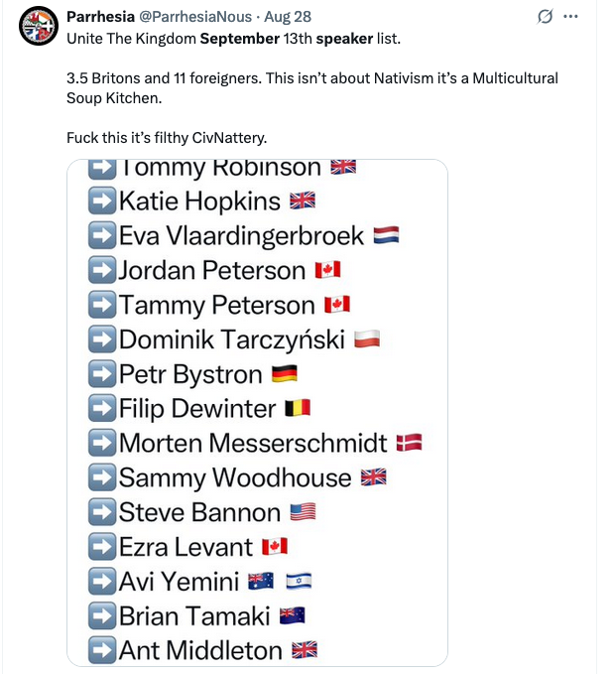The image size is (616, 674).
Task: Click the arrow emoji before Ezra Levant
Action: point(101,547)
